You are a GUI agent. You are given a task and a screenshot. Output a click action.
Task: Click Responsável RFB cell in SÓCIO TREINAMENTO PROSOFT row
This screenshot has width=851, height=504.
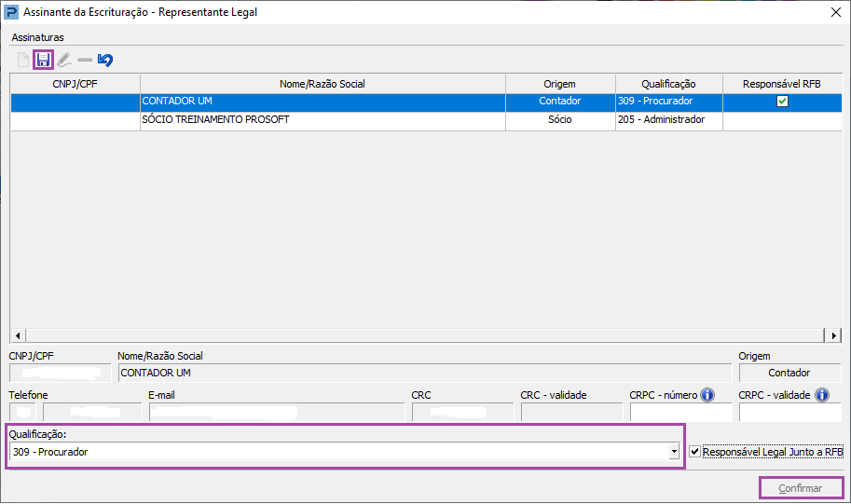[x=782, y=119]
